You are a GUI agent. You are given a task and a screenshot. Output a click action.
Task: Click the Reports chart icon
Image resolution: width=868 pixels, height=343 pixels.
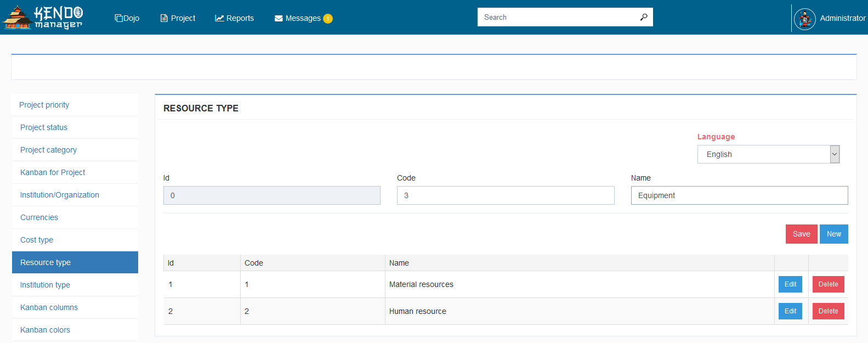(x=219, y=18)
